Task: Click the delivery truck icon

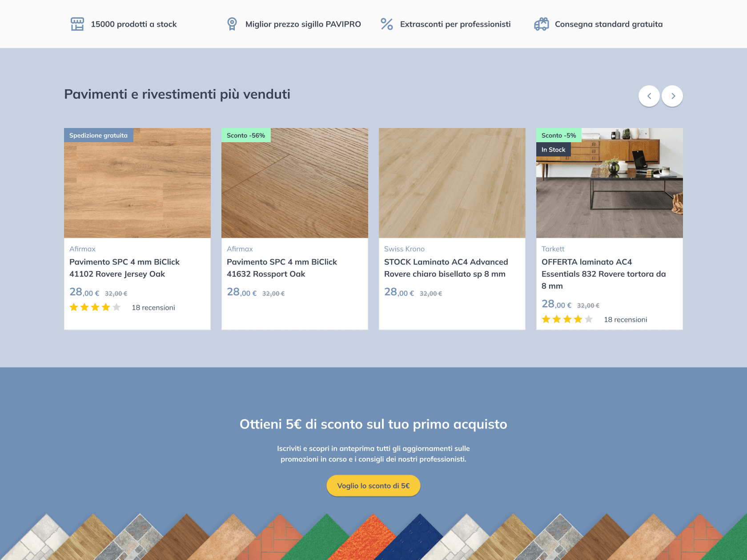Action: pos(541,24)
